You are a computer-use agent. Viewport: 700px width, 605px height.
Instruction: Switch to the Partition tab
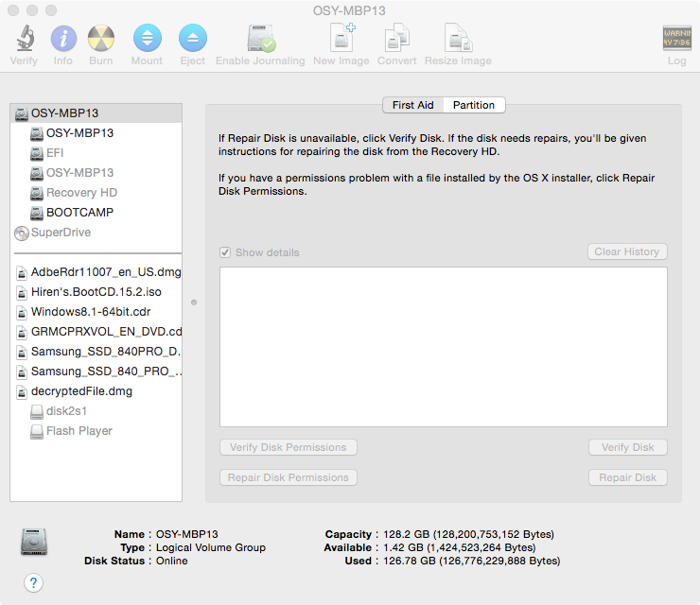[x=474, y=105]
